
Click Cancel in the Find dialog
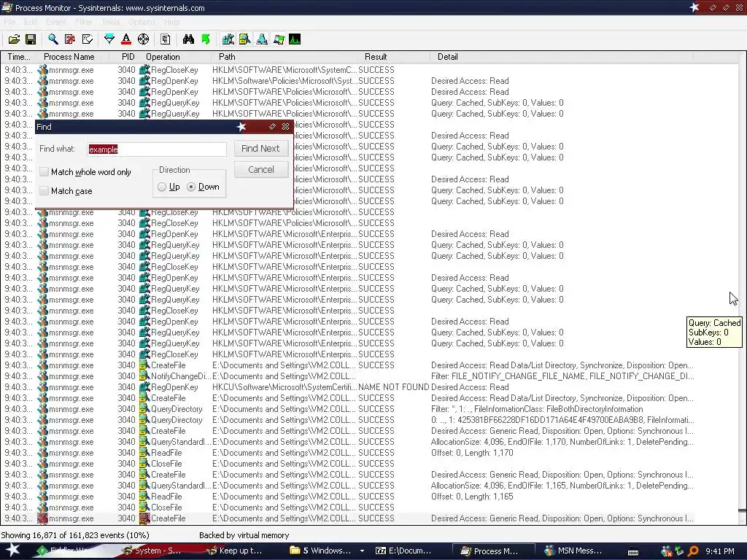coord(260,169)
